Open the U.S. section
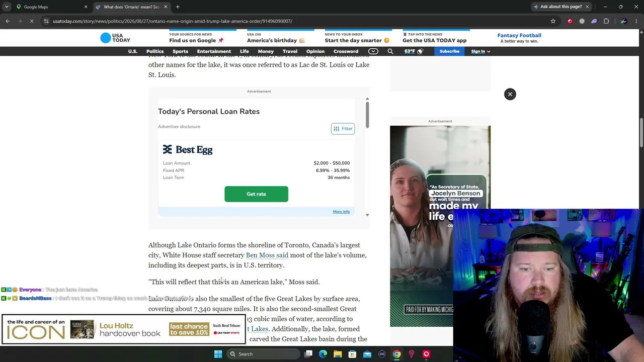The image size is (644, 362). click(x=132, y=51)
